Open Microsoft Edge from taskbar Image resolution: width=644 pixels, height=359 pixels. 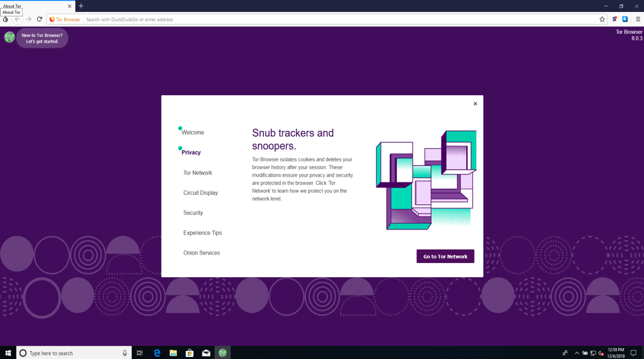tap(157, 353)
